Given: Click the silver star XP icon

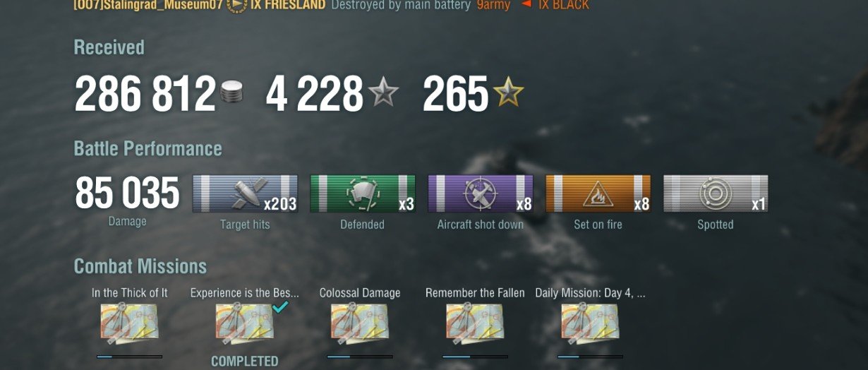Looking at the screenshot, I should click(x=385, y=93).
